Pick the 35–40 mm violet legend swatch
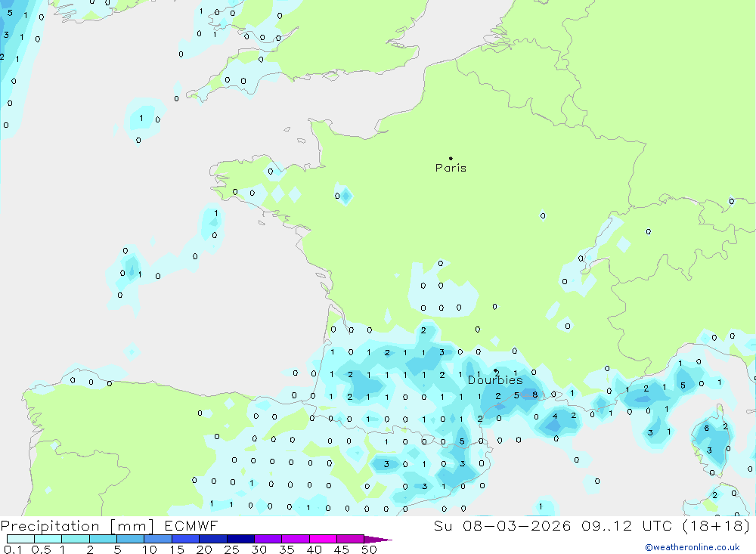This screenshot has height=554, width=756. coord(295,539)
